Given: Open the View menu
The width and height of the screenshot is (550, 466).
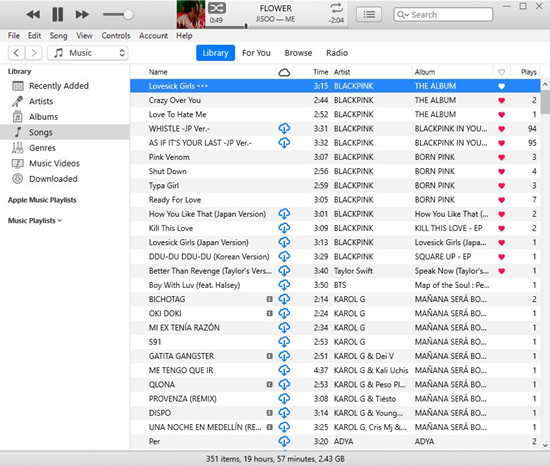Looking at the screenshot, I should coord(85,36).
